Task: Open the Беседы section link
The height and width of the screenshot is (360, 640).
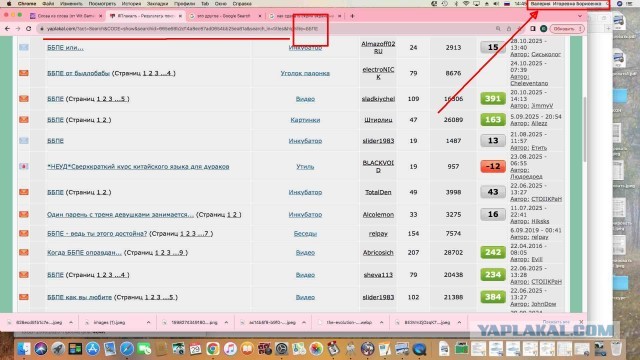Action: [x=305, y=233]
